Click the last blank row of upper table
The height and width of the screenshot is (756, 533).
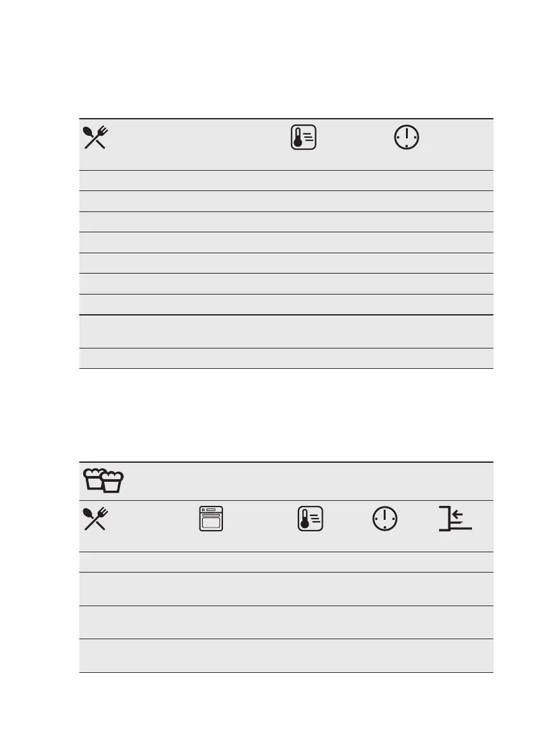(286, 358)
